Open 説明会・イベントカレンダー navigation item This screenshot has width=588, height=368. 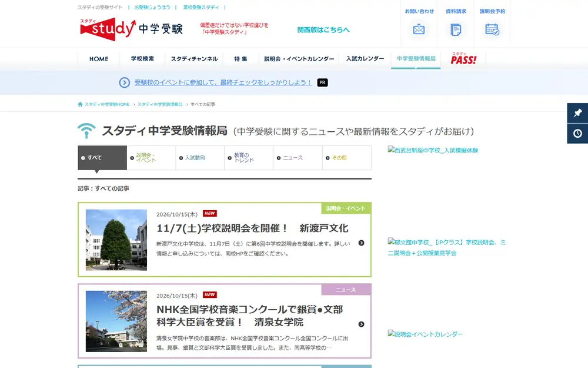299,59
